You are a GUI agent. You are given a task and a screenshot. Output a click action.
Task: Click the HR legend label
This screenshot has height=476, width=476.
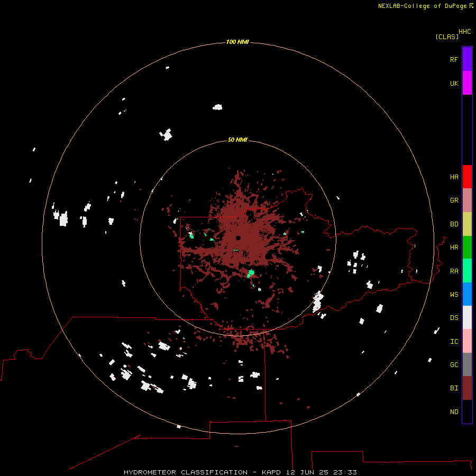point(454,248)
